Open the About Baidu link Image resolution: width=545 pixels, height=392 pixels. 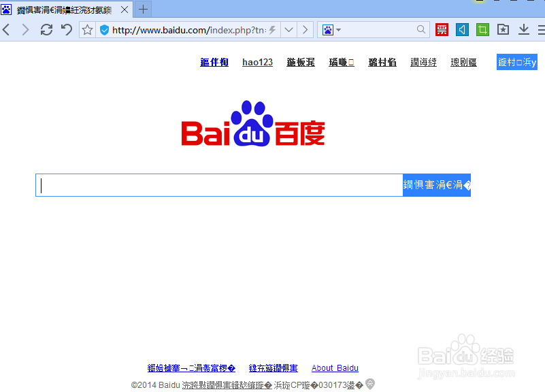[335, 368]
